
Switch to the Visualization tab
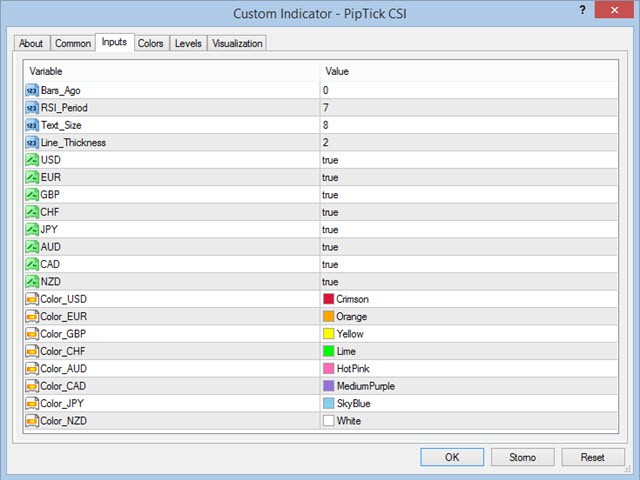[237, 43]
